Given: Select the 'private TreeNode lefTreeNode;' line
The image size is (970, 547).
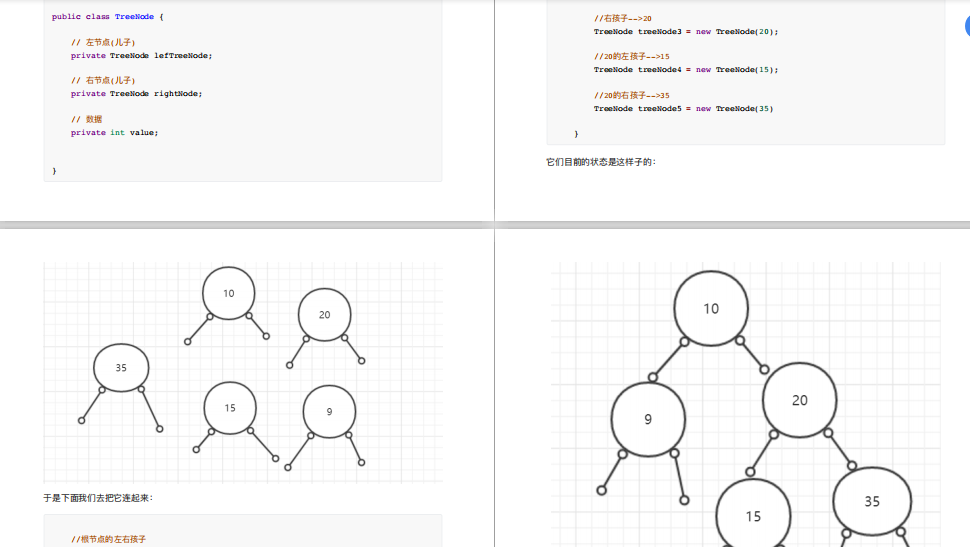Looking at the screenshot, I should click(x=141, y=56).
